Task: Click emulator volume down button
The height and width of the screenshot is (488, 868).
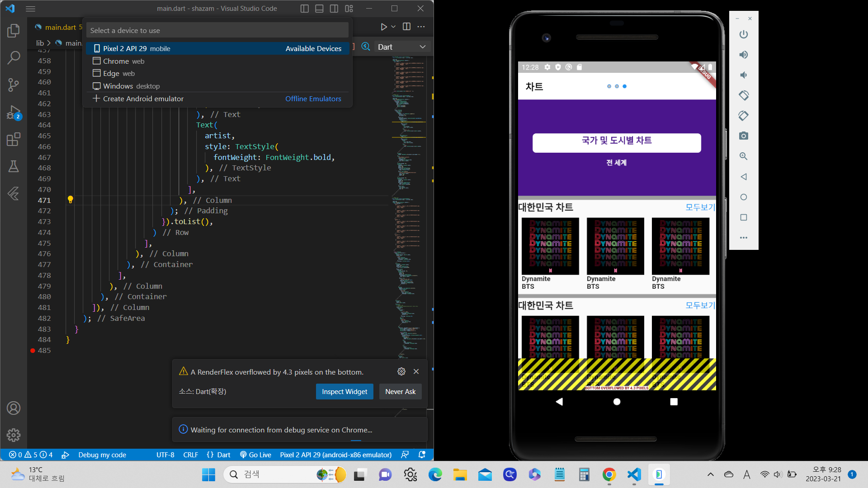Action: [744, 75]
